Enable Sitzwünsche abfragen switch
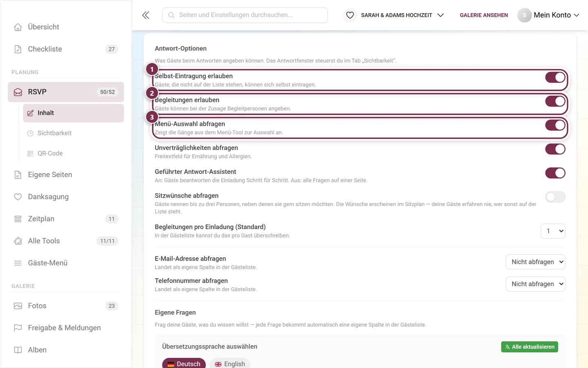 555,197
